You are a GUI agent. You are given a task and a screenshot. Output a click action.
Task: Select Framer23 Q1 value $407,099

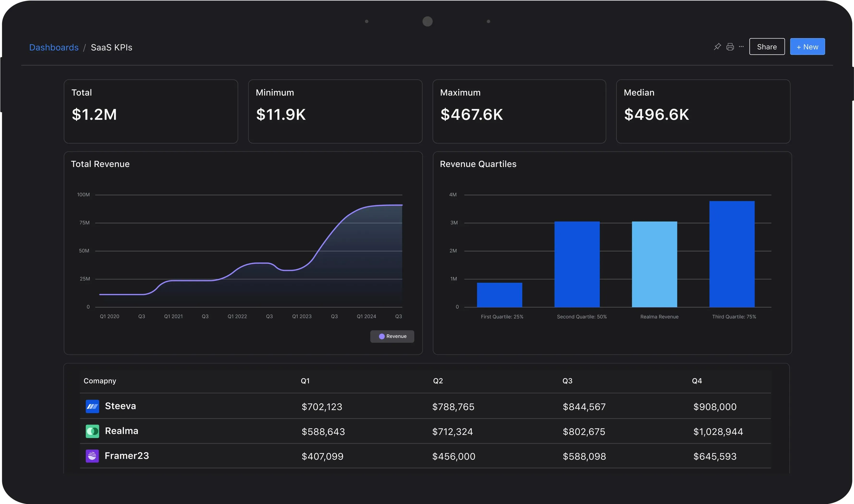[323, 456]
